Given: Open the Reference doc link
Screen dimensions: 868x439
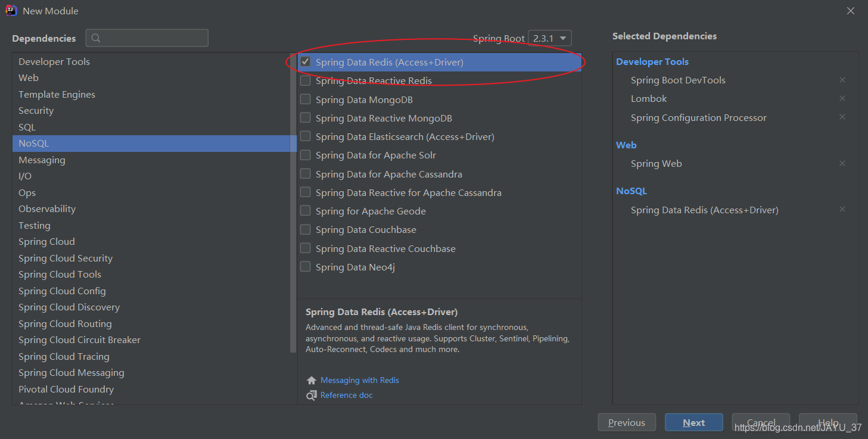Looking at the screenshot, I should point(347,395).
